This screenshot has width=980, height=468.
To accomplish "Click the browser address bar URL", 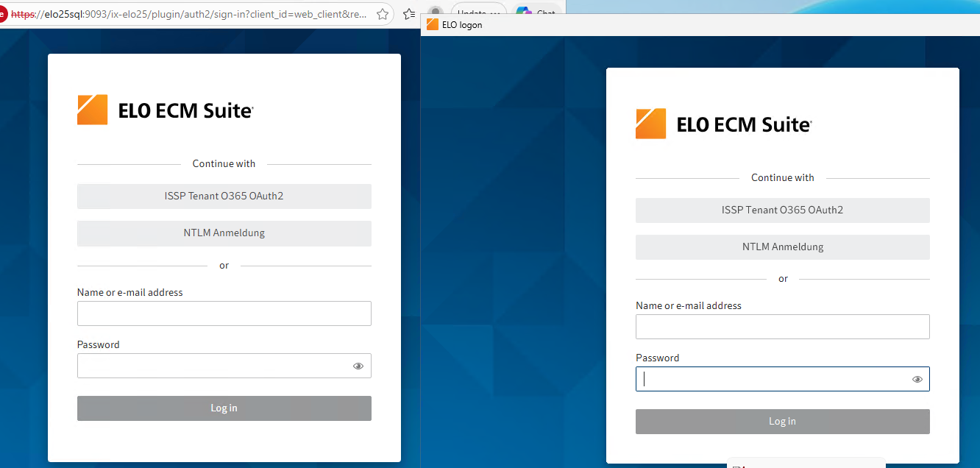I will coord(191,14).
